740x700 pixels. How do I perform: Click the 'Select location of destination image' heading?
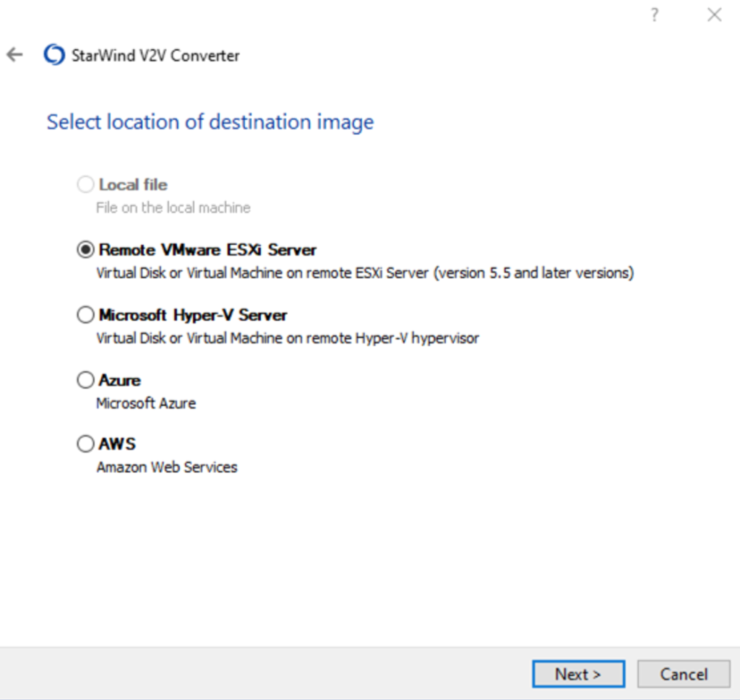click(210, 122)
